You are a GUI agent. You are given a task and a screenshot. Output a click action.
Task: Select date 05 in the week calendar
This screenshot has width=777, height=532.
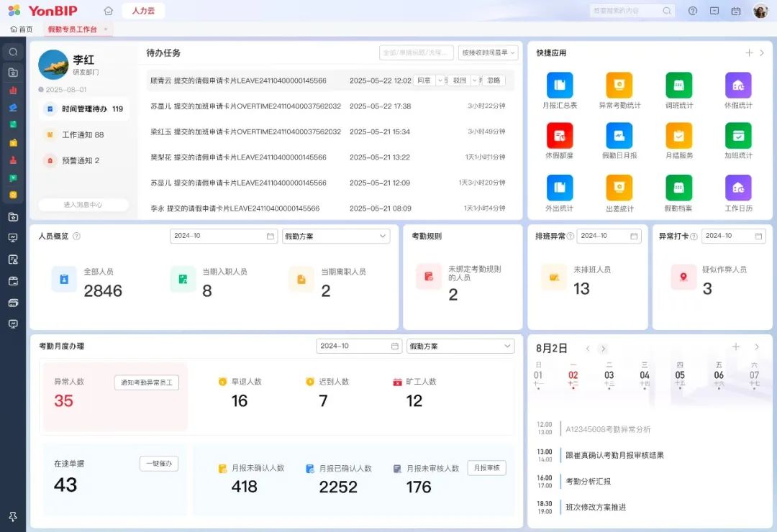(680, 375)
